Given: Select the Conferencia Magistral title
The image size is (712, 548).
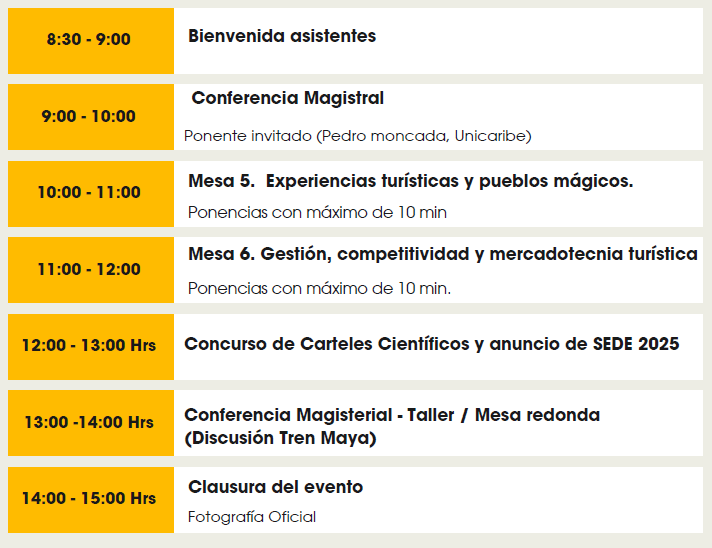Looking at the screenshot, I should (x=287, y=98).
